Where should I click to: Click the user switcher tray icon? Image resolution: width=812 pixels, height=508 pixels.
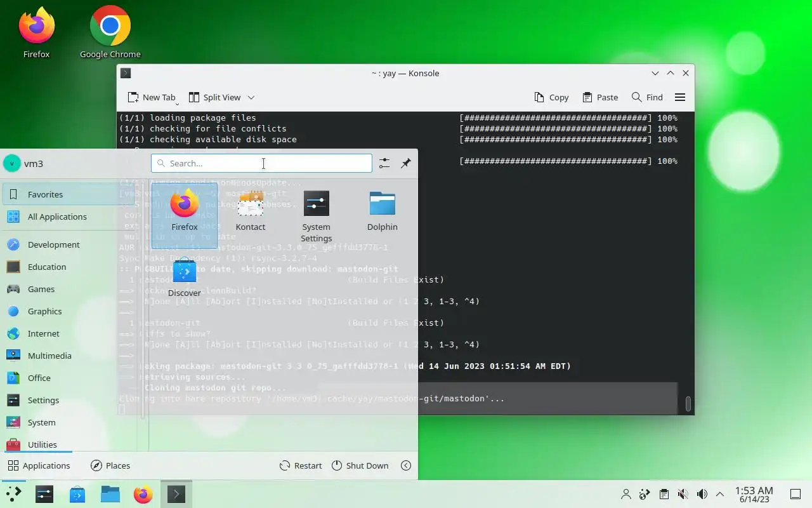tap(626, 494)
